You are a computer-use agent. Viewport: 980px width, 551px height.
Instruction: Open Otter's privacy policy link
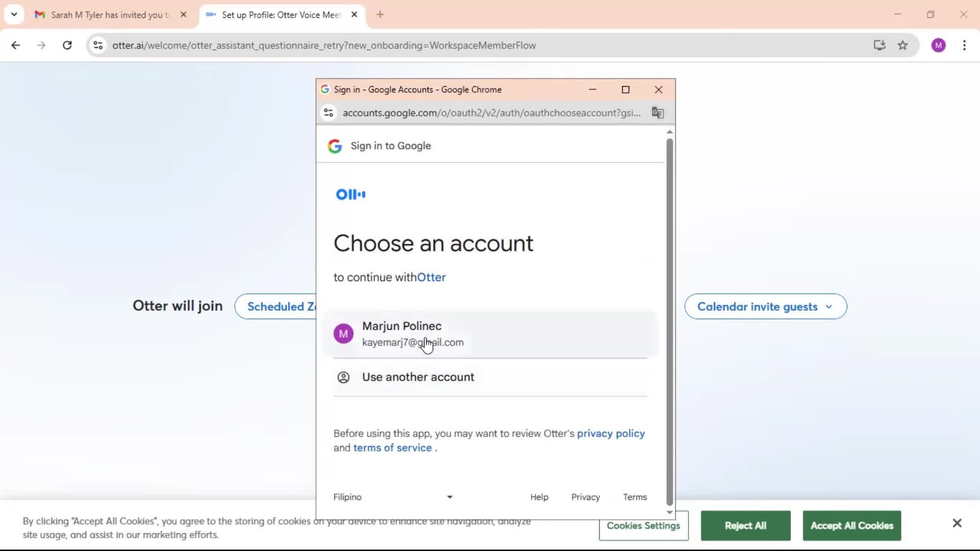[611, 433]
